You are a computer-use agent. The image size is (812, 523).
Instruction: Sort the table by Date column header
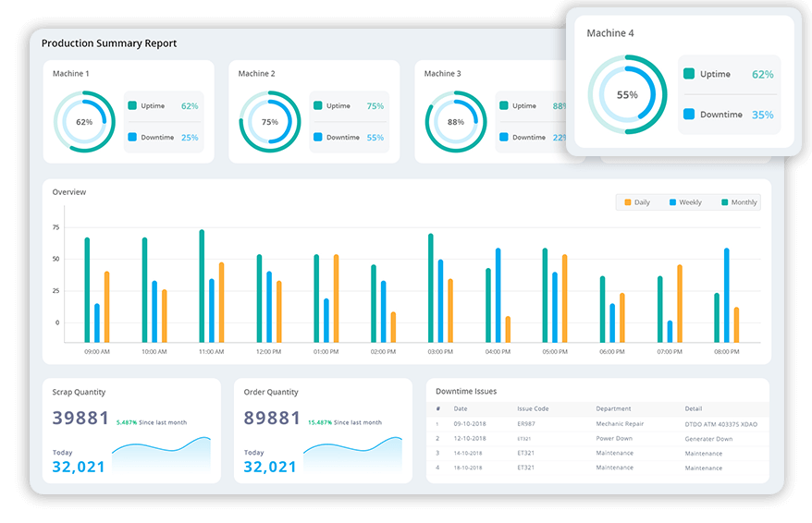[x=461, y=408]
